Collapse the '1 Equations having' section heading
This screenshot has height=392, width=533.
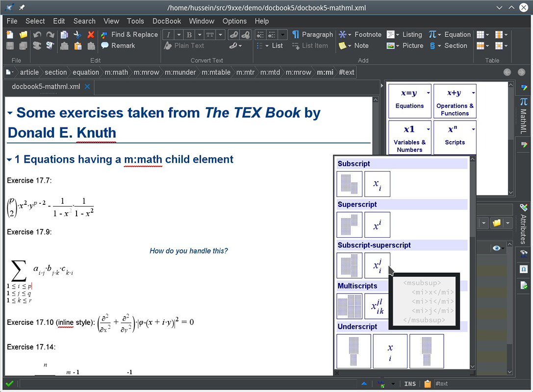click(10, 160)
